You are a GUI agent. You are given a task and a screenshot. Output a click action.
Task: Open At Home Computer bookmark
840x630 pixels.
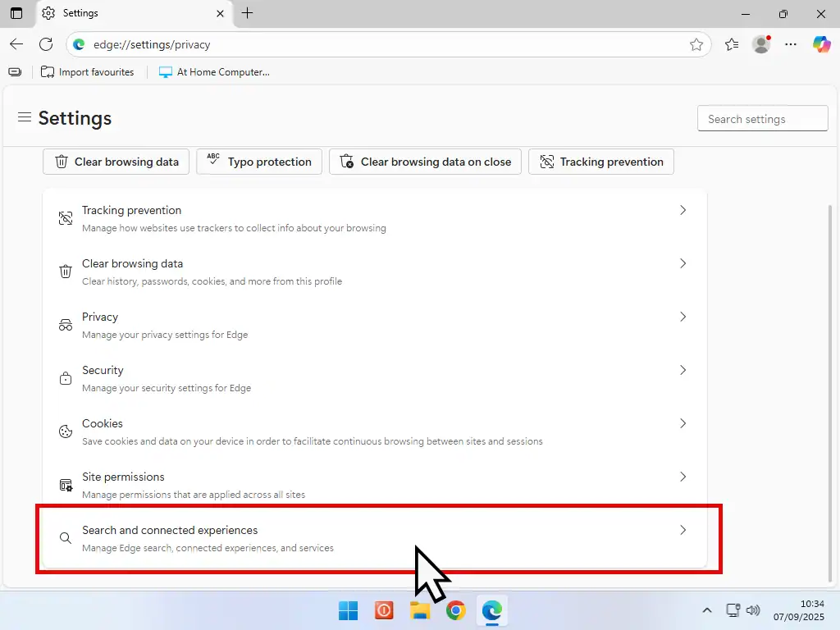pos(214,72)
